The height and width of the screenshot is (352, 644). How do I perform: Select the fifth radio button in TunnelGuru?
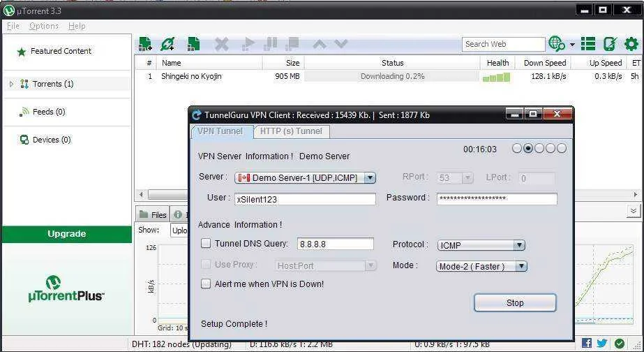click(x=562, y=149)
